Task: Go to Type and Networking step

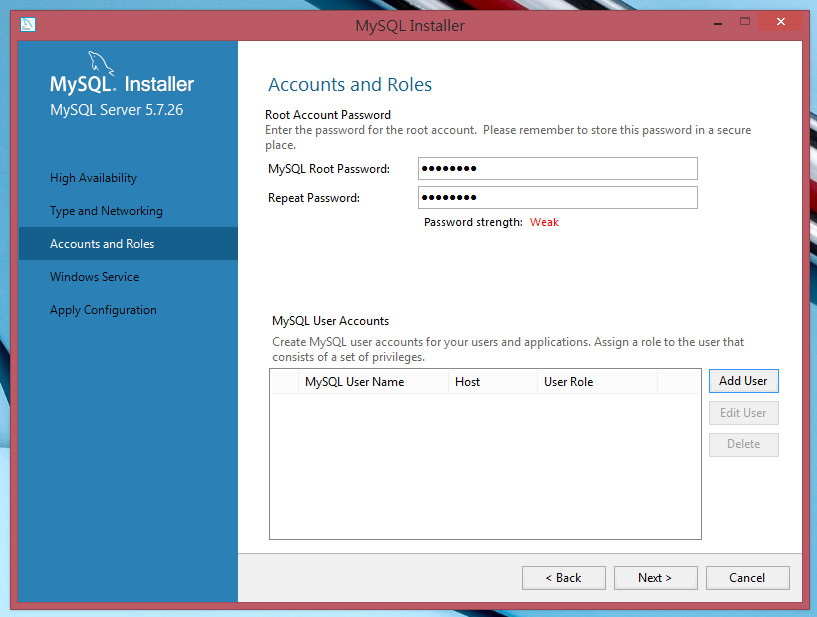Action: (x=106, y=211)
